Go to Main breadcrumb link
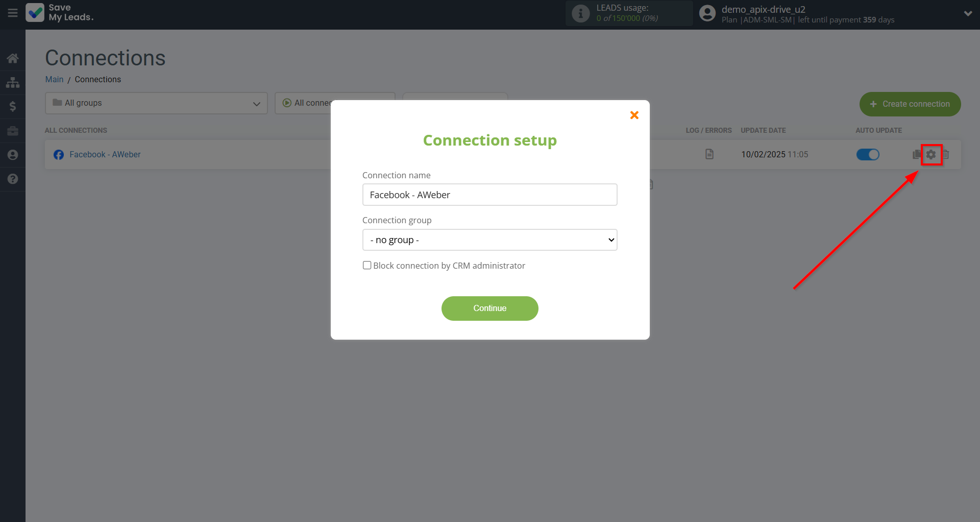Image resolution: width=980 pixels, height=522 pixels. coord(54,79)
